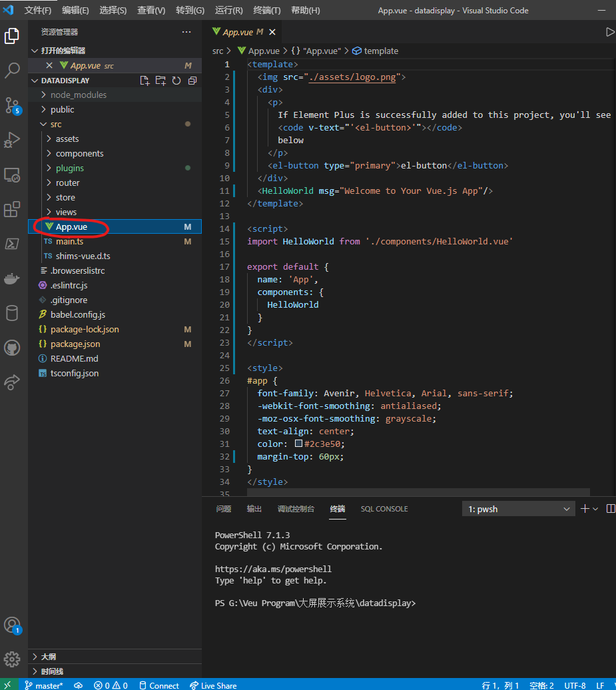Add a new terminal with the plus icon
This screenshot has width=616, height=690.
click(585, 509)
